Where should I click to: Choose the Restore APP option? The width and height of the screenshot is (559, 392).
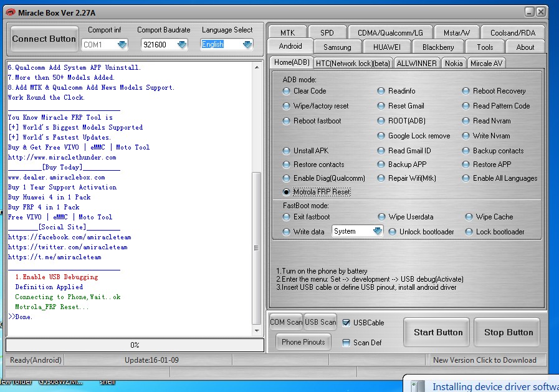466,165
